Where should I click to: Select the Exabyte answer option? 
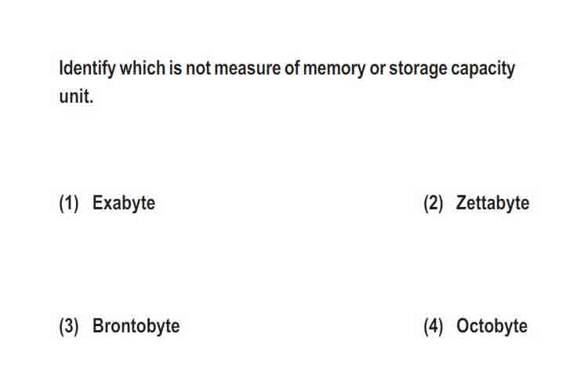pos(124,203)
